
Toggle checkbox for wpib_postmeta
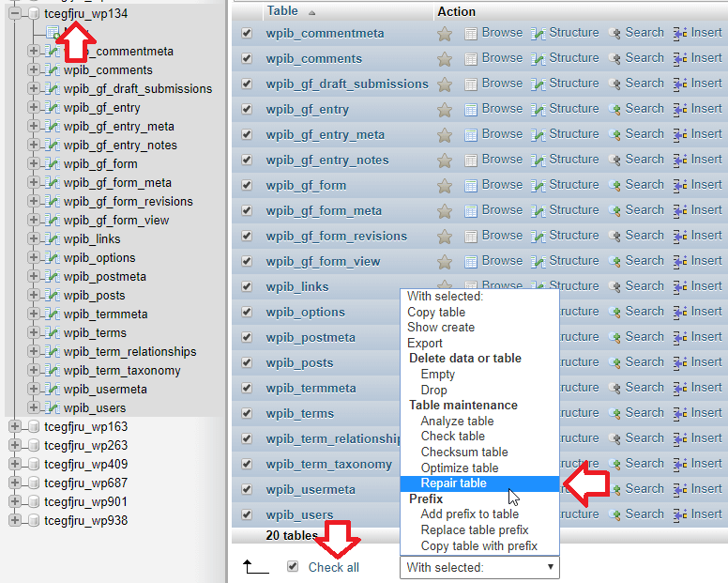247,337
